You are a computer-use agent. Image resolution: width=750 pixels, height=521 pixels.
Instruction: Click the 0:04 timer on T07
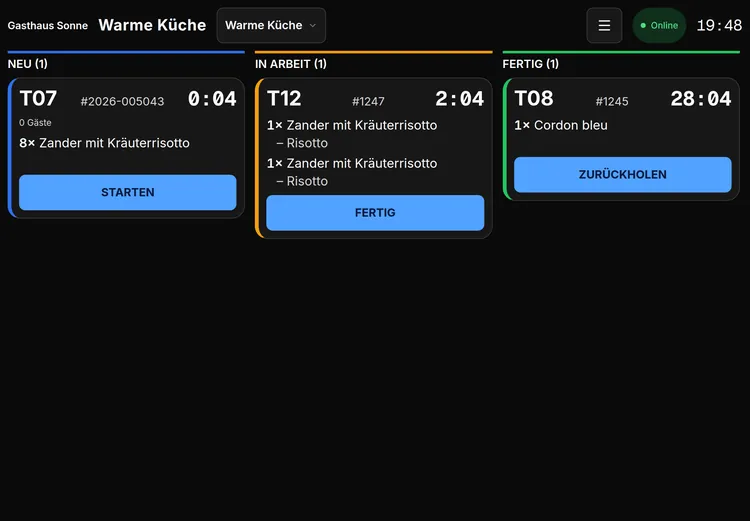click(x=212, y=99)
